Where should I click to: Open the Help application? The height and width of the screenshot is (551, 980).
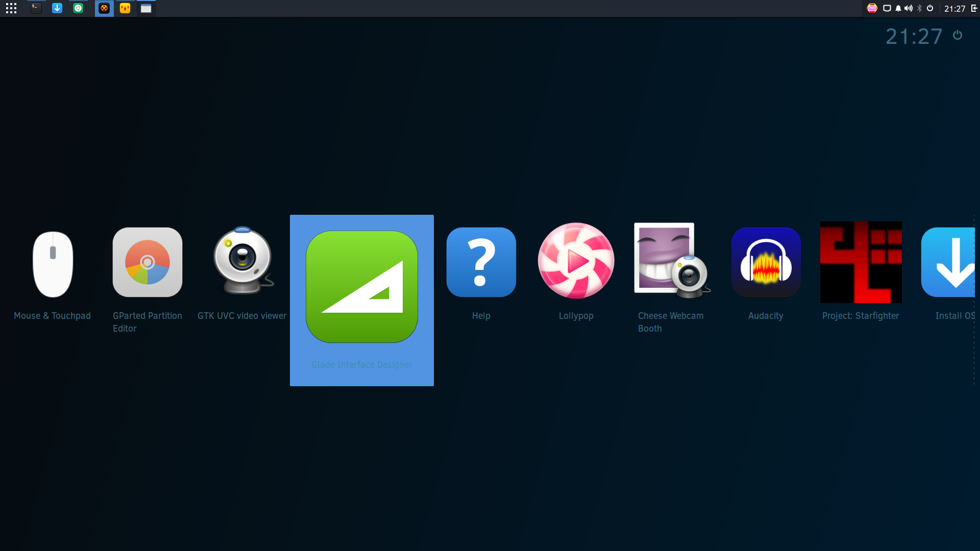pos(481,262)
